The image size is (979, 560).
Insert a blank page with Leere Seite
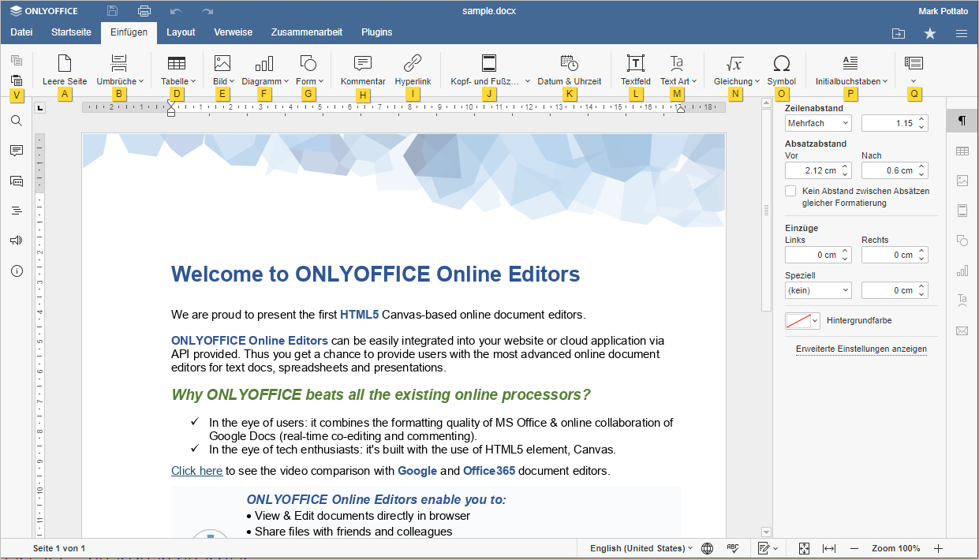(65, 70)
